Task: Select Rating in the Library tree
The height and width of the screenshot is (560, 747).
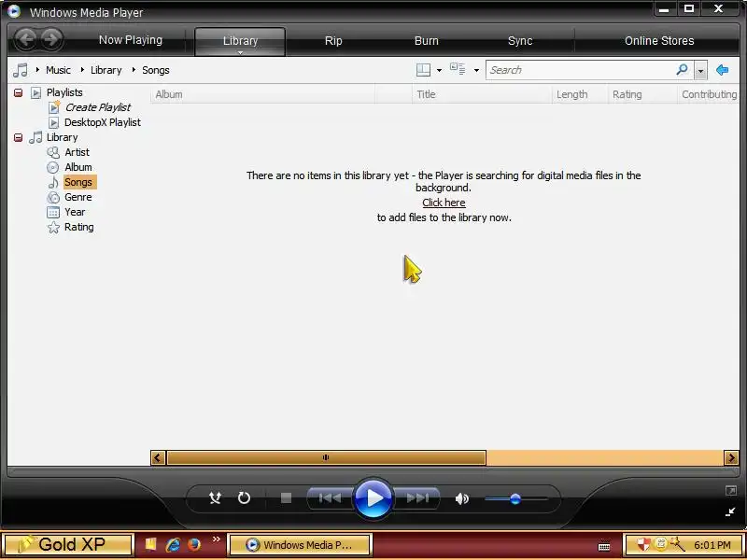Action: 79,227
